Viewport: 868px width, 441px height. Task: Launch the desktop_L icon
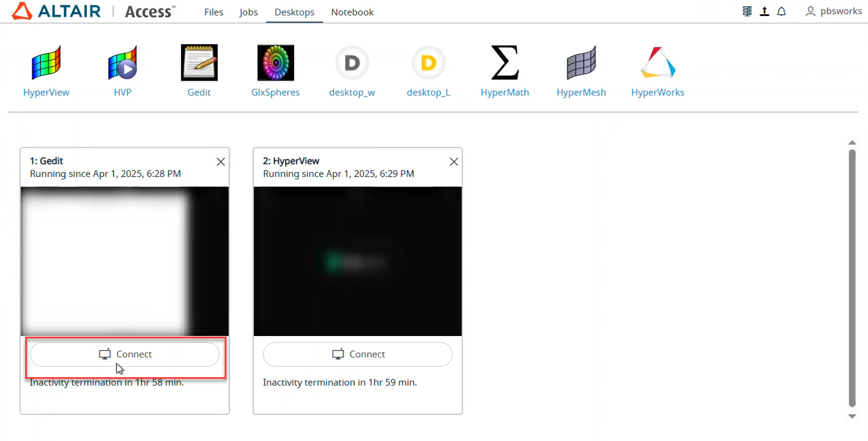click(428, 63)
